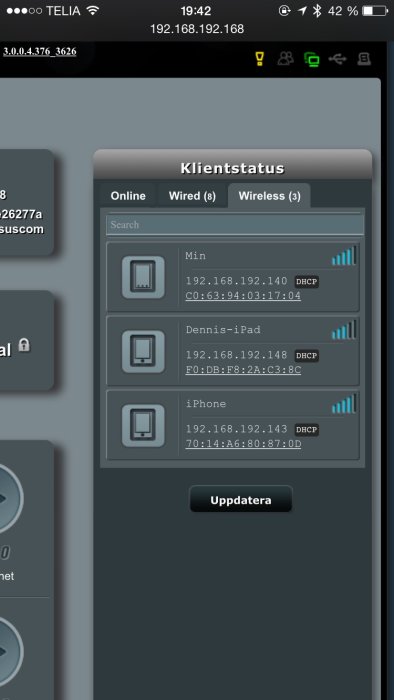
Task: Click the Klientstatus panel title
Action: (232, 168)
